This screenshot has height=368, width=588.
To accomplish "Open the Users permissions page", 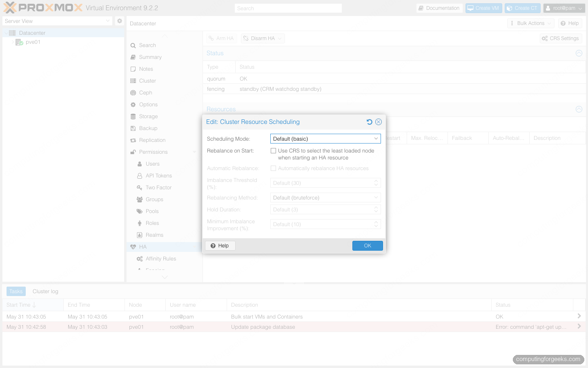I will (153, 164).
